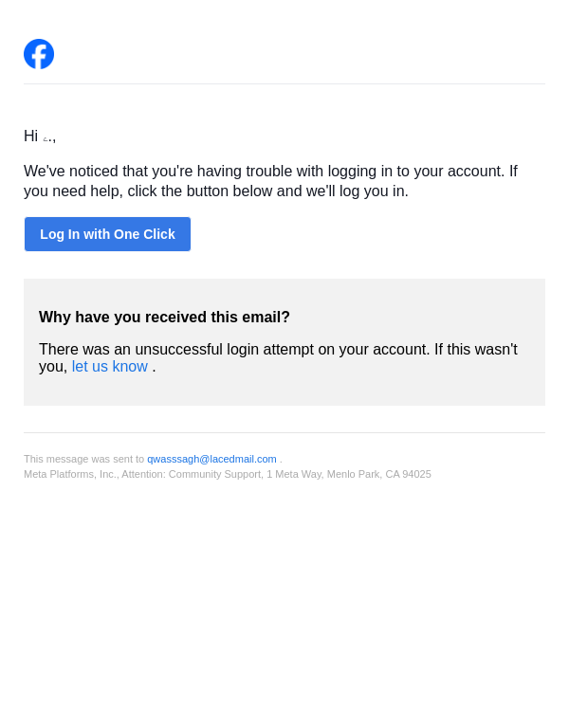This screenshot has width=569, height=728.
Task: Click the qwasssagh@lacedmail.com email link
Action: point(211,459)
